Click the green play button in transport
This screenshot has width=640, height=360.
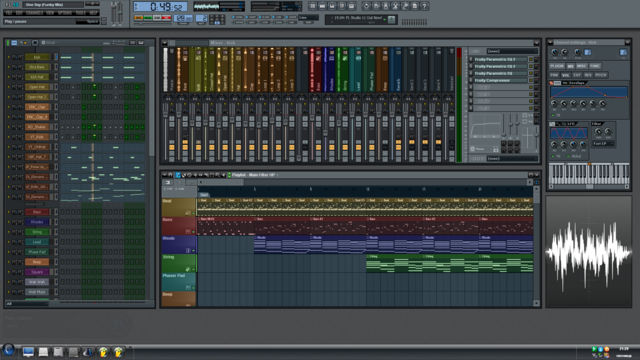pos(148,18)
